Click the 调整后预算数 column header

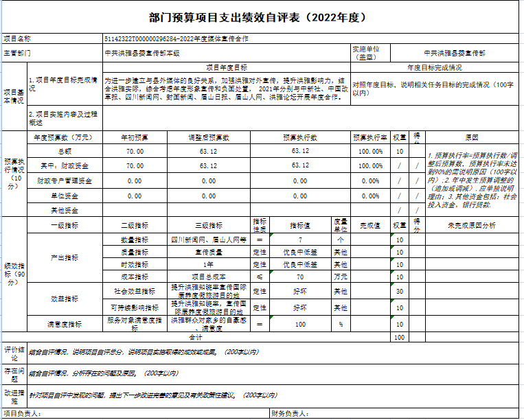[x=209, y=137]
